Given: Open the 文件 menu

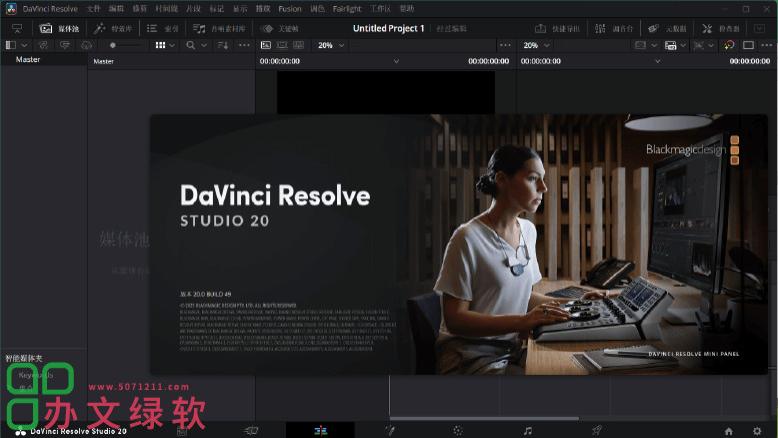Looking at the screenshot, I should pyautogui.click(x=93, y=9).
